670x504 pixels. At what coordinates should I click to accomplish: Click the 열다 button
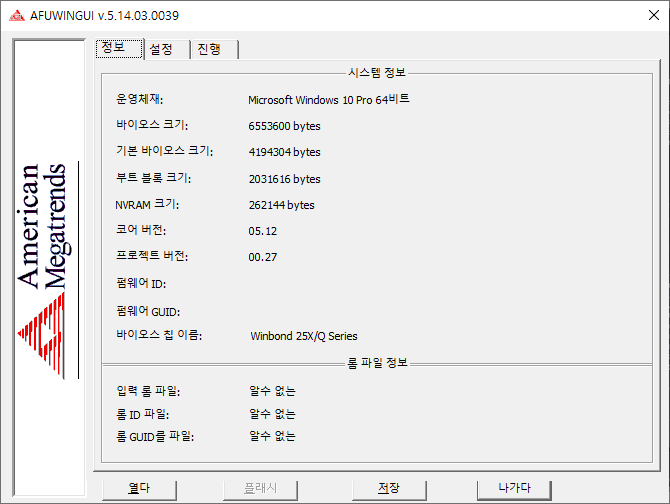coord(139,488)
